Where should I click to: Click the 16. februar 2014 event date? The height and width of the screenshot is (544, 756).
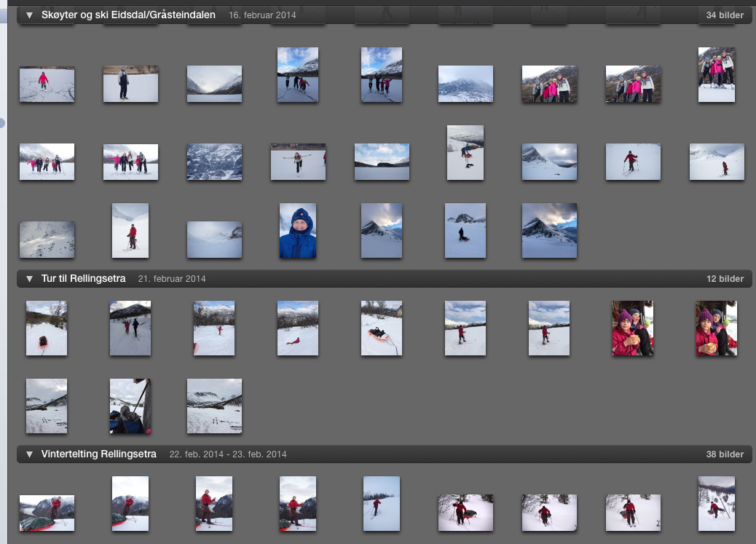tap(262, 15)
